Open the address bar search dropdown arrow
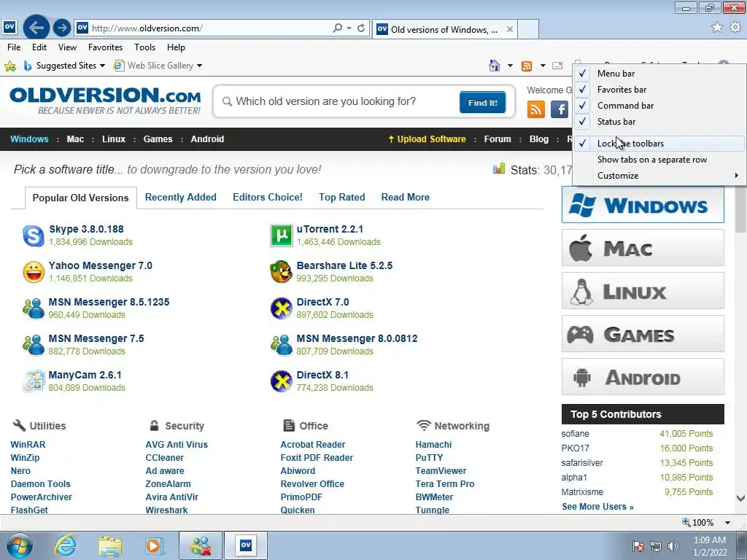Screen dimensions: 747x560 [x=349, y=28]
